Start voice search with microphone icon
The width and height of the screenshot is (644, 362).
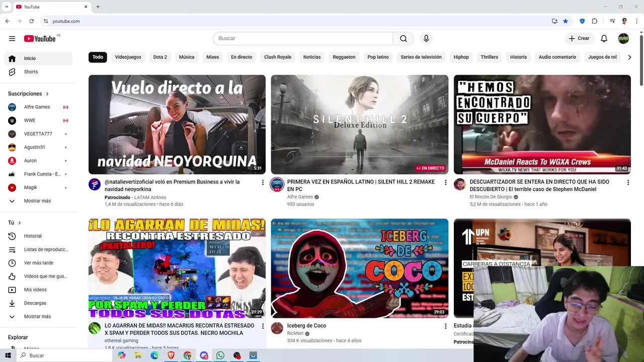(426, 39)
